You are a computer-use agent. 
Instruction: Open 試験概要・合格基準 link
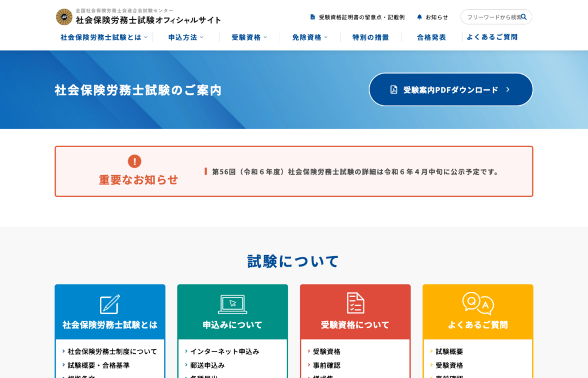click(98, 365)
